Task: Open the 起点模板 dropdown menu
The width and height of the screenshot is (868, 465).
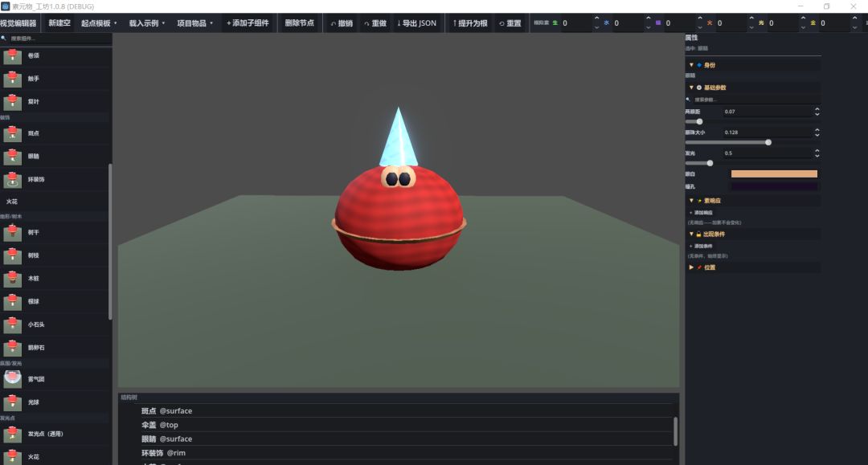Action: click(99, 23)
